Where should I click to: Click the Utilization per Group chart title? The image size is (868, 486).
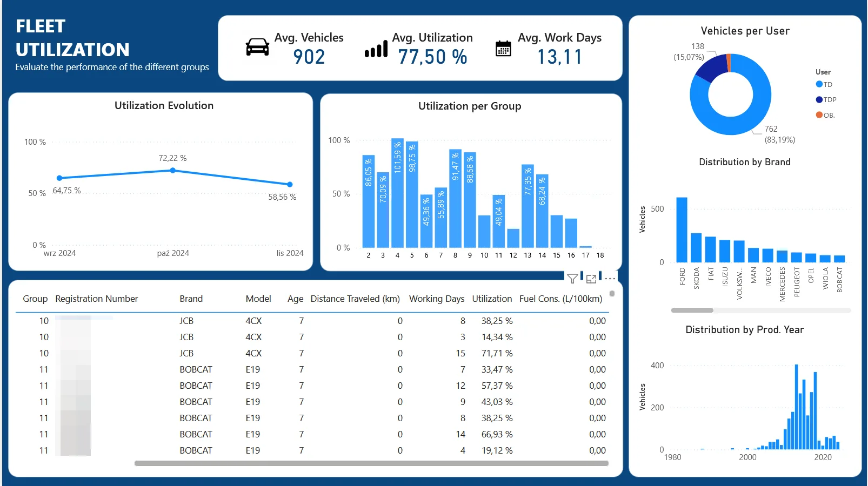coord(470,106)
